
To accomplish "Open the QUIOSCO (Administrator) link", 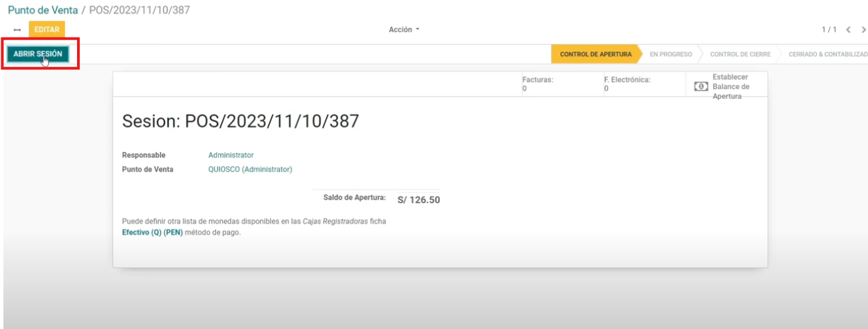I will click(250, 170).
